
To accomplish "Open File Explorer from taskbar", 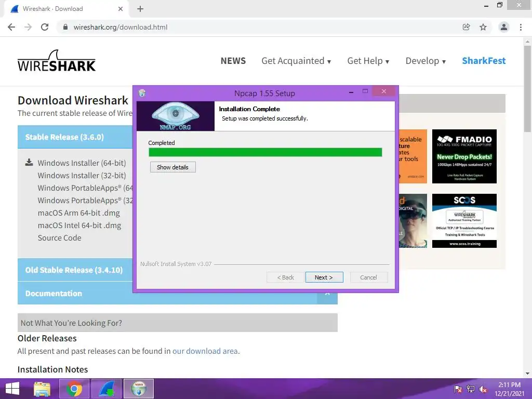I will (42, 389).
